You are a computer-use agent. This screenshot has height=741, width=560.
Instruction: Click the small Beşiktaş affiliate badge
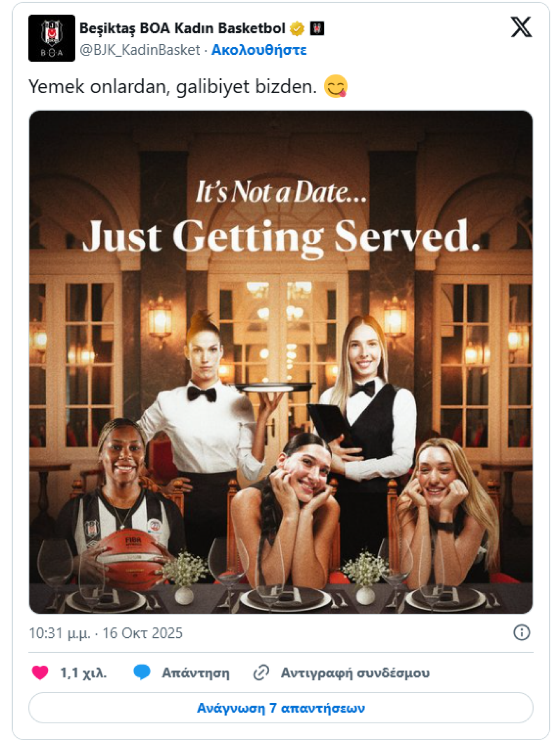[317, 28]
